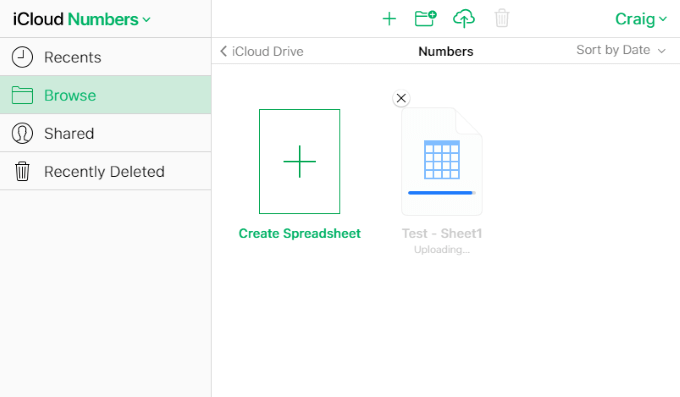Select Recents in the sidebar

tap(105, 57)
